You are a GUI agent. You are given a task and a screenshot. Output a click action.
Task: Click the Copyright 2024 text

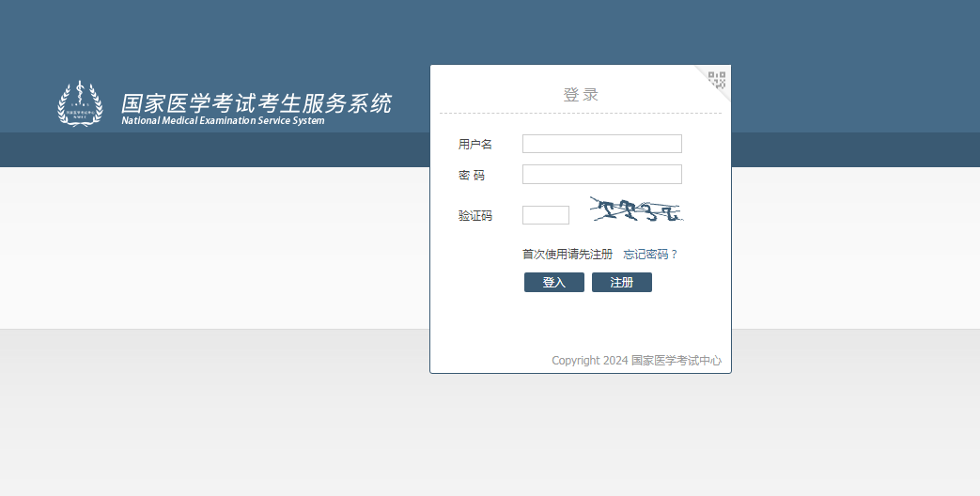(x=589, y=361)
